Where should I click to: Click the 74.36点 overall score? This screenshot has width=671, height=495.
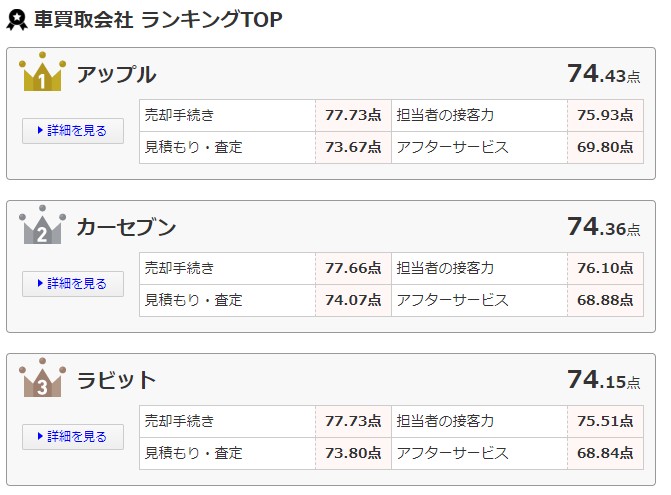coord(603,227)
